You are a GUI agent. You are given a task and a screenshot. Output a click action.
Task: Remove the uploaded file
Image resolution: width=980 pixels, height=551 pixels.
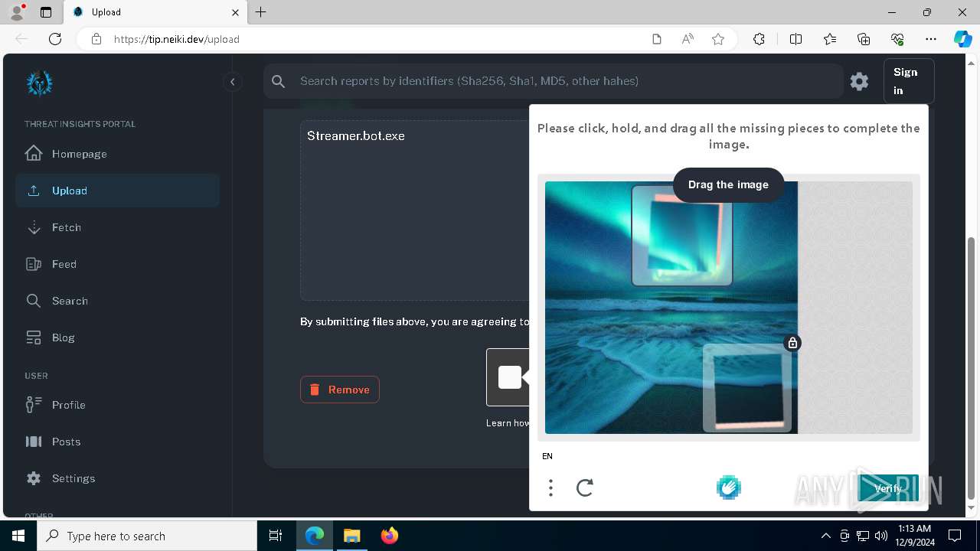[340, 390]
